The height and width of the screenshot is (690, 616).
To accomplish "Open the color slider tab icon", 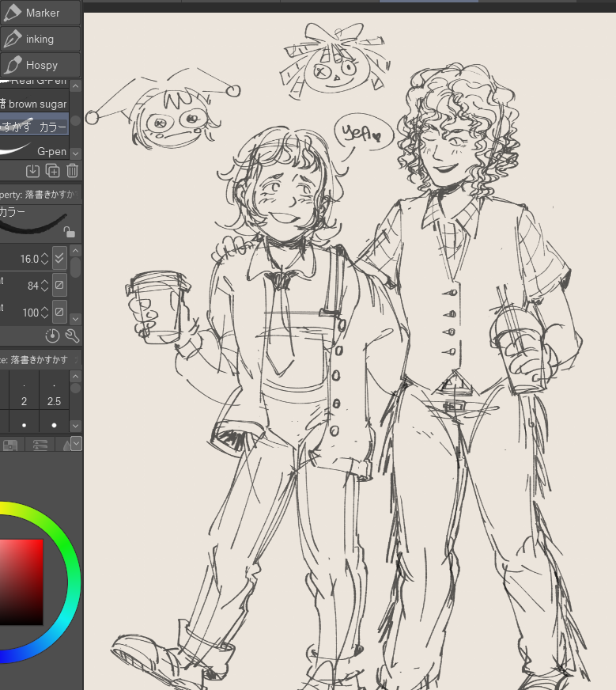I will point(40,445).
